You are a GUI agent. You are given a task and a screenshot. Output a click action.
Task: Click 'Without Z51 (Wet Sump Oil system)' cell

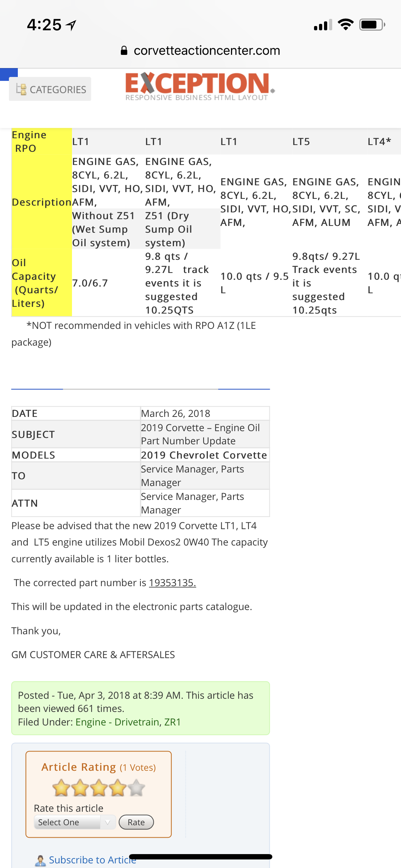pos(108,229)
